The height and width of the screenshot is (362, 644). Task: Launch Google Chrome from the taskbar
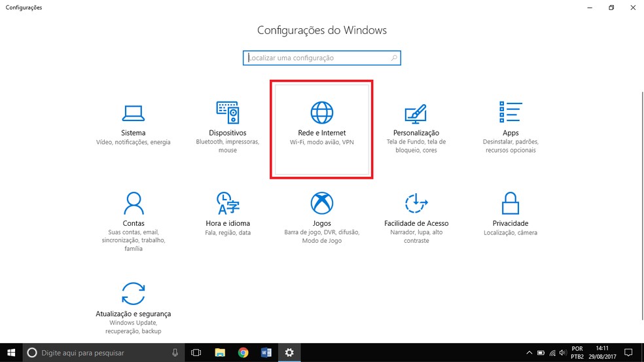pos(243,353)
